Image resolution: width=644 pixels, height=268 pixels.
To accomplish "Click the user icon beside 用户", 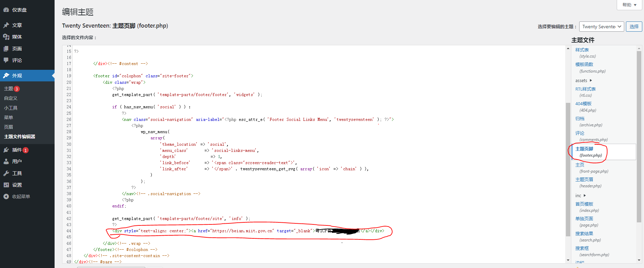I will [x=6, y=161].
